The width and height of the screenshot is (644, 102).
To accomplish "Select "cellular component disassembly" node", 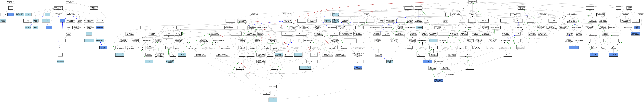I will pos(172,28).
